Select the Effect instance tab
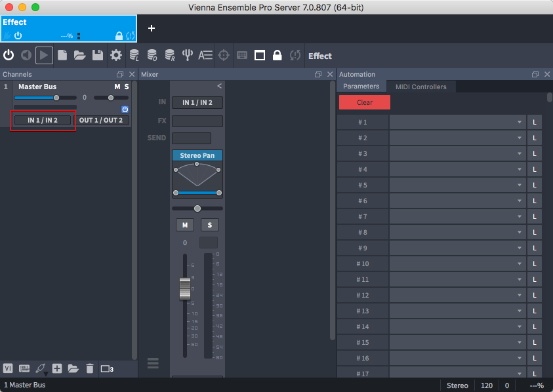 69,28
